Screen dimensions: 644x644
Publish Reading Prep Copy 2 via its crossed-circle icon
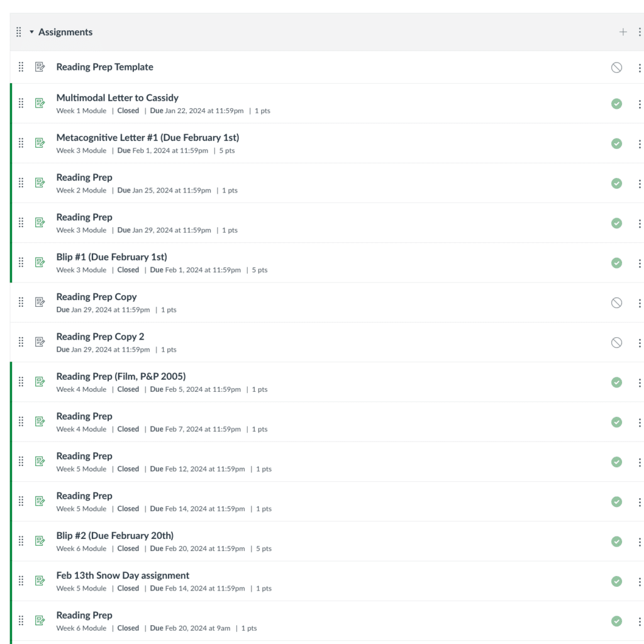(616, 342)
